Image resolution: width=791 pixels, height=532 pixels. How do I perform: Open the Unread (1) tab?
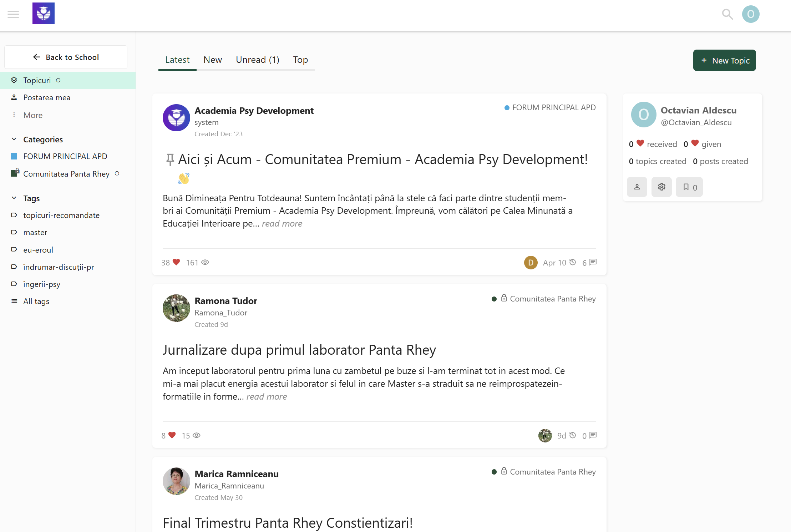[x=258, y=60]
